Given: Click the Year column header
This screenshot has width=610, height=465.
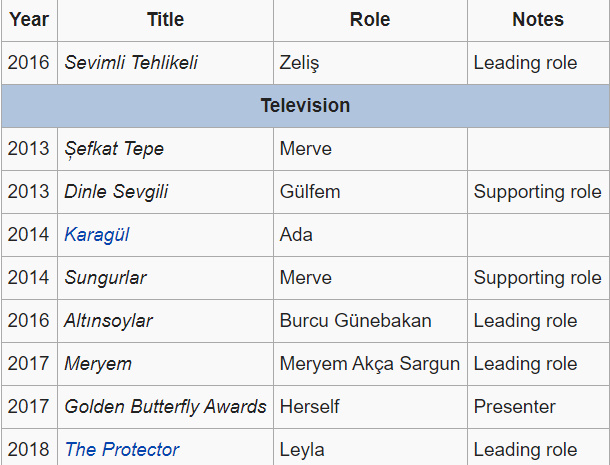Looking at the screenshot, I should tap(29, 20).
